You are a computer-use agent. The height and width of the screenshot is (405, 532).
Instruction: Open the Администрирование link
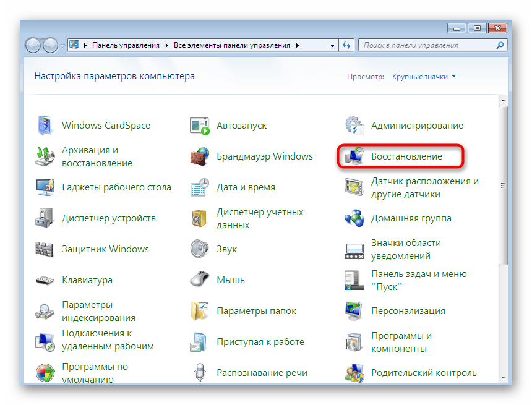[x=417, y=126]
